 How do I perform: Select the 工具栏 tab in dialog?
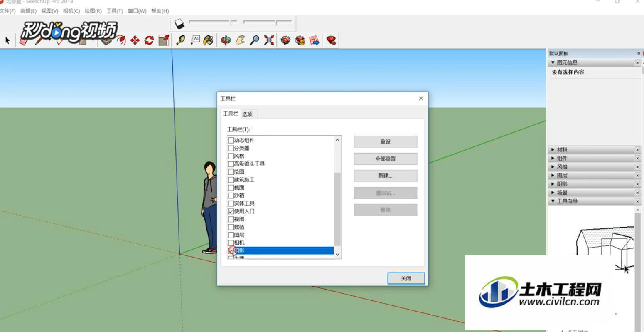click(x=231, y=114)
